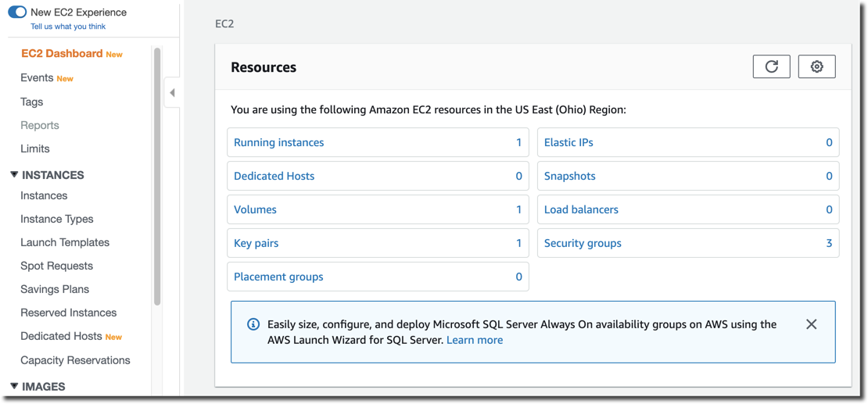Go to Events in sidebar
This screenshot has height=404, width=868.
click(37, 77)
